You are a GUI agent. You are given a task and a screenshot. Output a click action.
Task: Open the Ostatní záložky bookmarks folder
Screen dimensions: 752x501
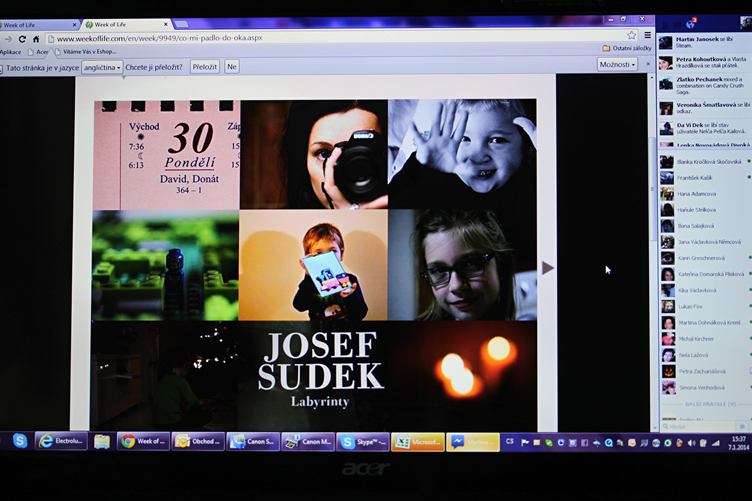[627, 48]
